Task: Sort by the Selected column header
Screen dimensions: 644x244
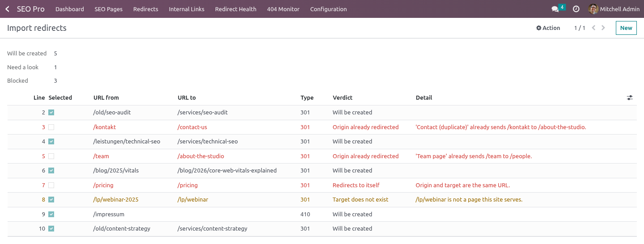Action: click(x=60, y=97)
